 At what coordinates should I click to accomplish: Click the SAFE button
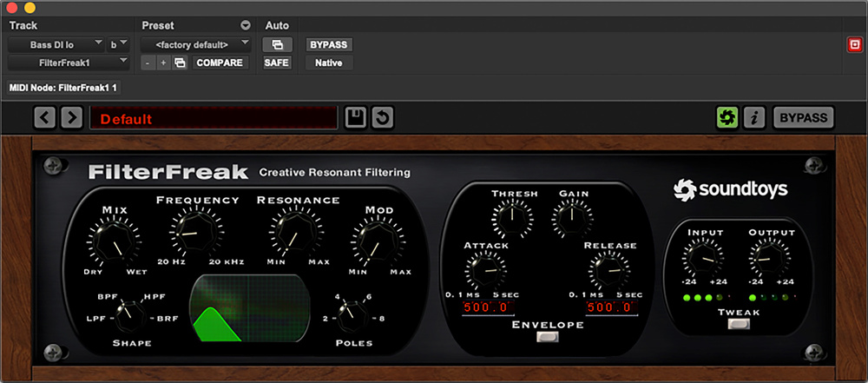(277, 63)
